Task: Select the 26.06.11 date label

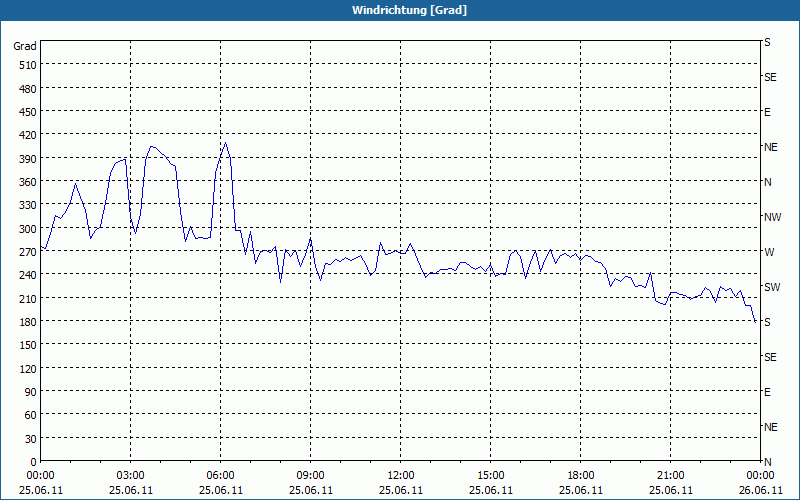Action: point(760,490)
